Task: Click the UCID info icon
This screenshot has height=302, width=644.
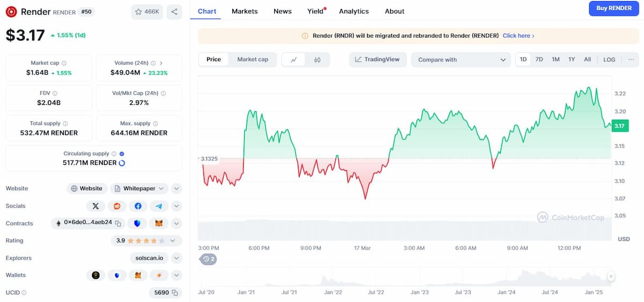Action: (24, 293)
